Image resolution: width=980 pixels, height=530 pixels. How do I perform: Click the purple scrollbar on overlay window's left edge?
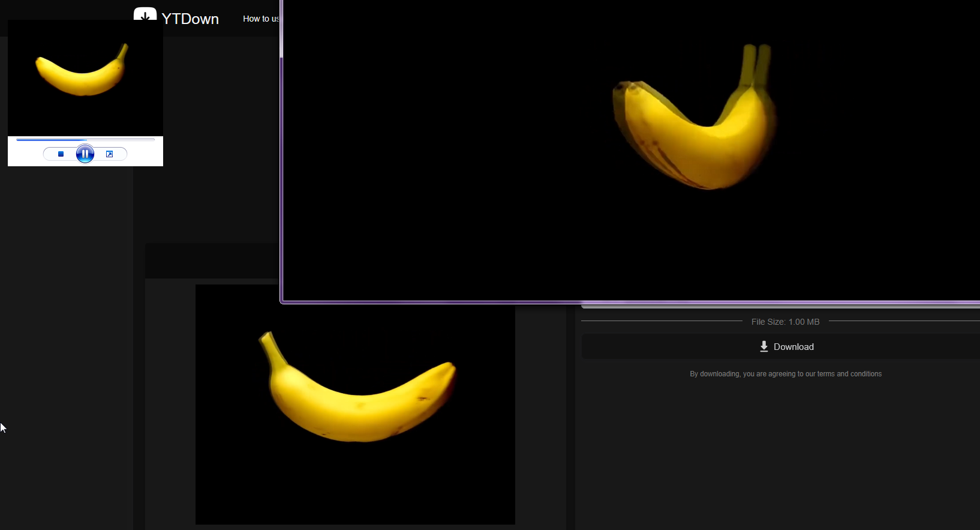point(281,30)
